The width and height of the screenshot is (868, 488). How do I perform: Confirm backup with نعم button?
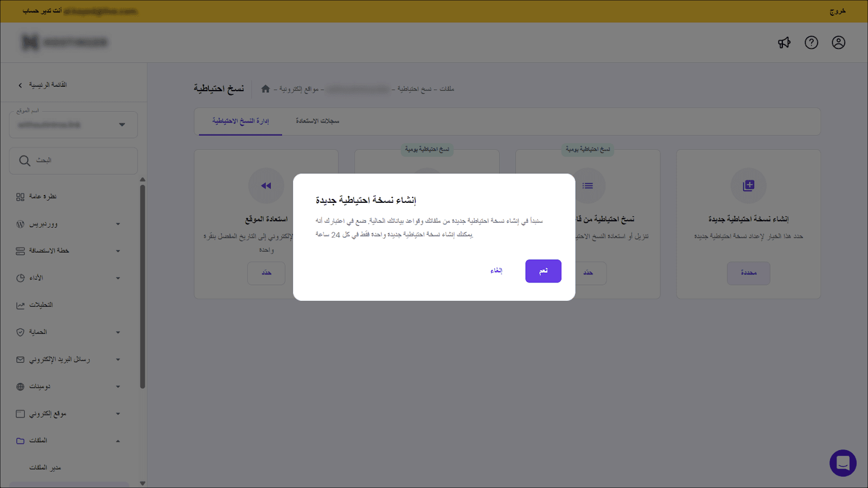tap(543, 271)
